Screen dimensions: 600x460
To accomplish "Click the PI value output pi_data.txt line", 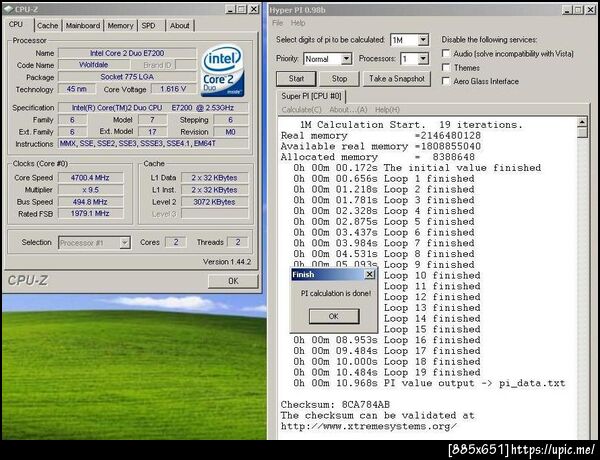I will click(x=429, y=383).
